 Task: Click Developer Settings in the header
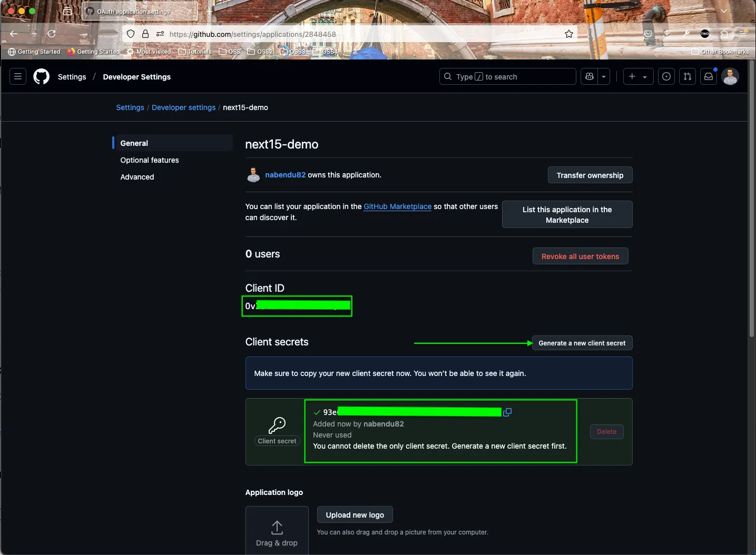point(137,77)
